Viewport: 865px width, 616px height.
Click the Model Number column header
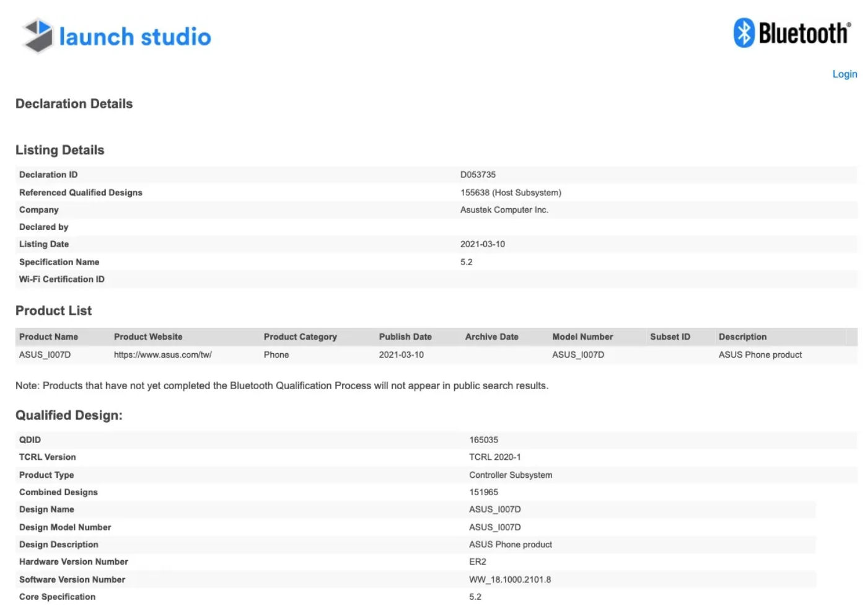(582, 337)
